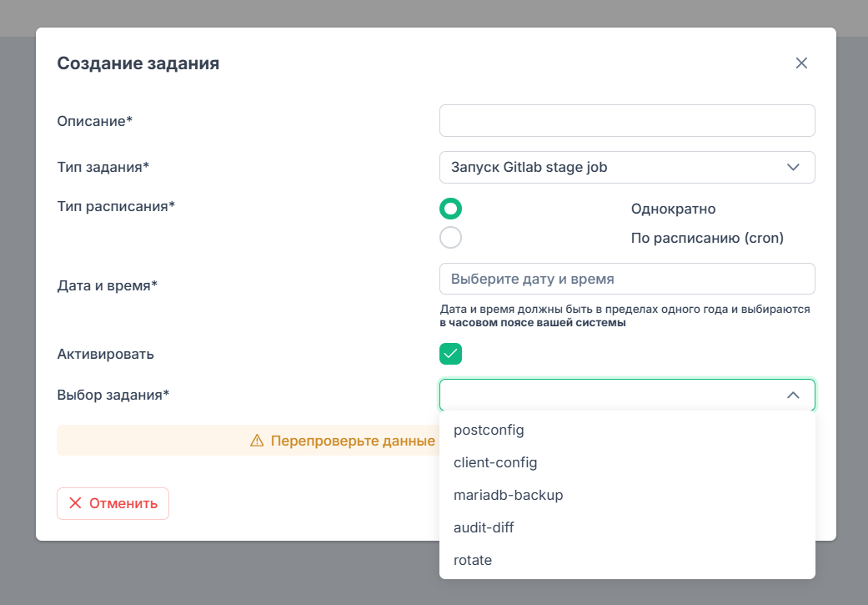Select the Однократно radio button
Screen dimensions: 868x605
click(x=450, y=209)
